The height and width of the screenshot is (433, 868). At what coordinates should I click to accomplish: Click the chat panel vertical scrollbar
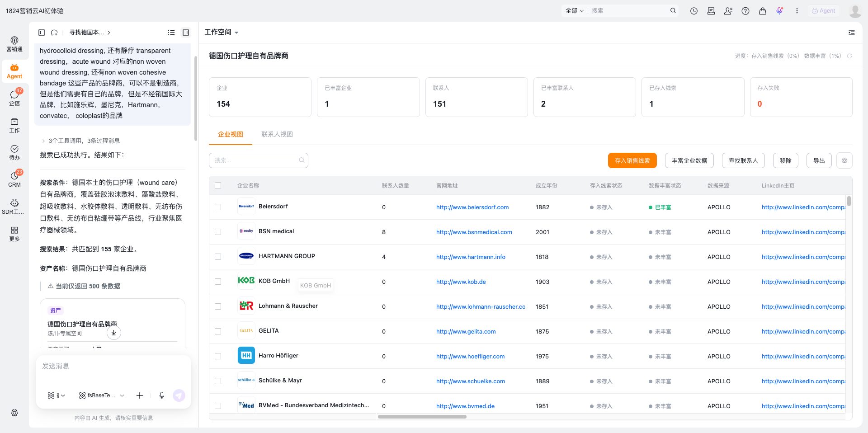pos(195,99)
